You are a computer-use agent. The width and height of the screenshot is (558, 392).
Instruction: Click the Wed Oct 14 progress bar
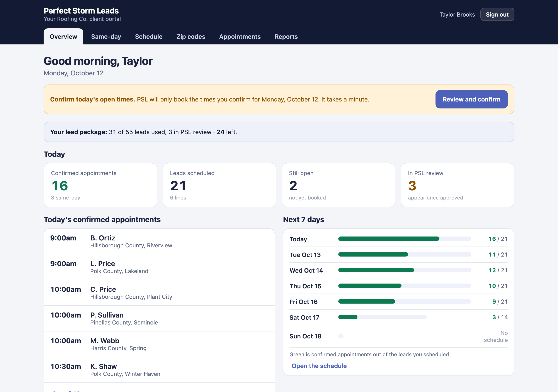tap(405, 270)
